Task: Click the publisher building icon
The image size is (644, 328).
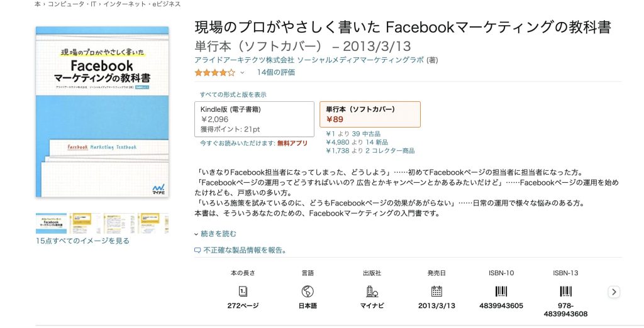Action: pos(372,292)
